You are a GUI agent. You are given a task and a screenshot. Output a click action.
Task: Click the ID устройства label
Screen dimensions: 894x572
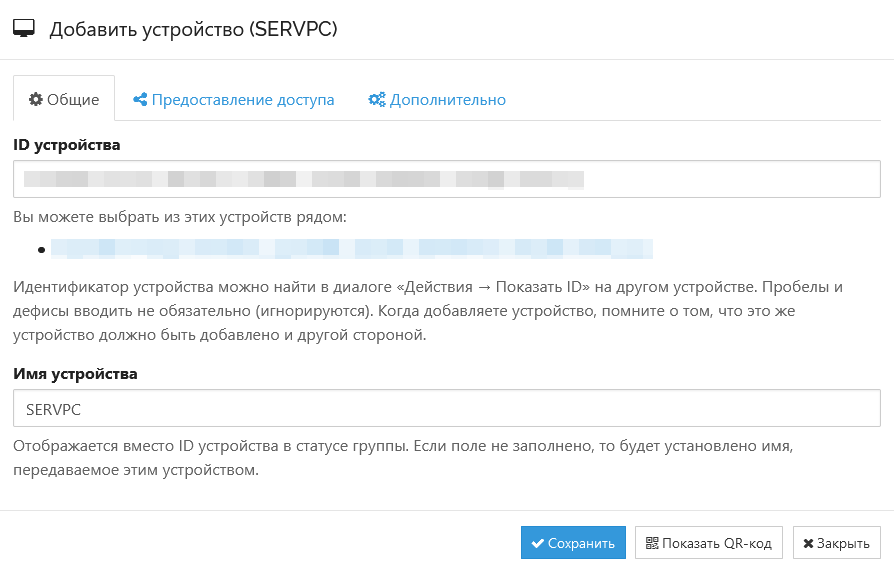pos(67,145)
